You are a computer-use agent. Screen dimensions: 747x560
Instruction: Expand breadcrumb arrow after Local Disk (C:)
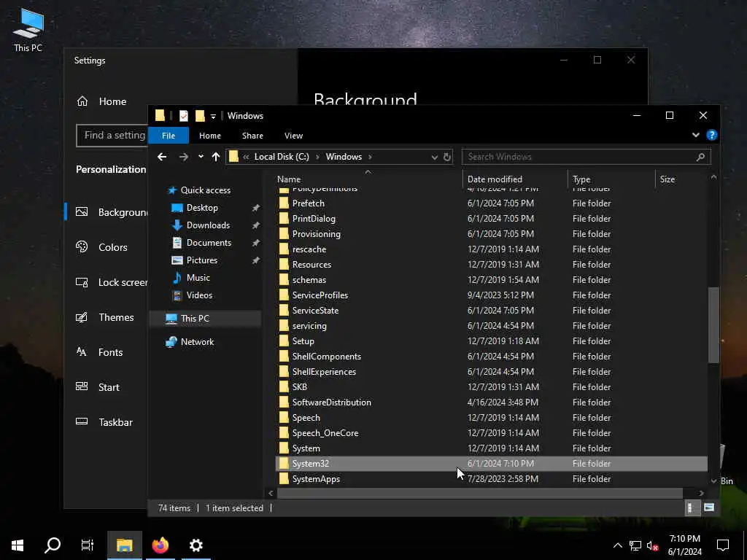[317, 157]
